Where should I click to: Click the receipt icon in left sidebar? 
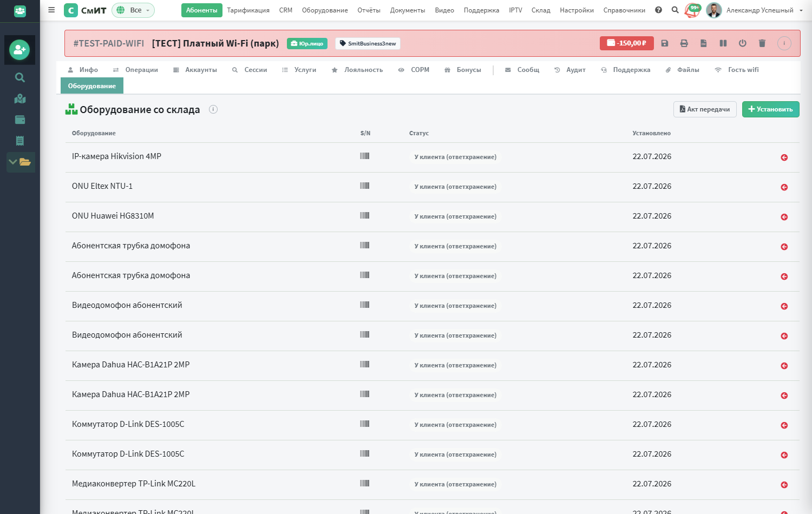pos(20,141)
